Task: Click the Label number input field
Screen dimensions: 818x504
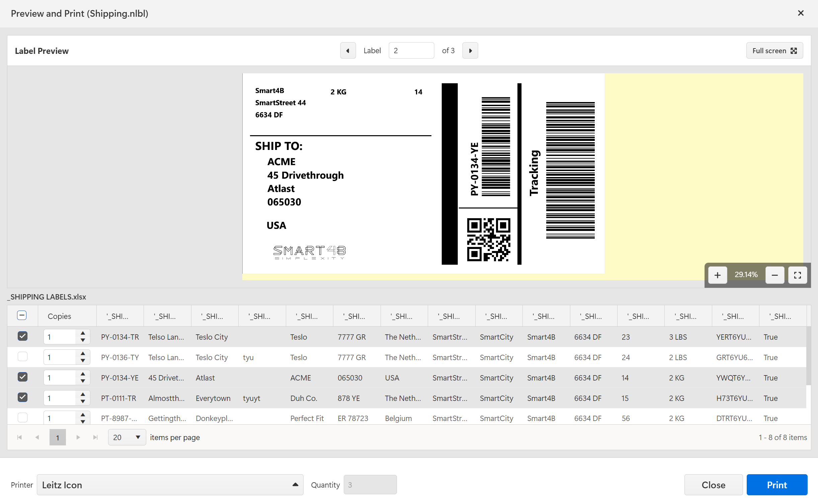Action: click(411, 51)
